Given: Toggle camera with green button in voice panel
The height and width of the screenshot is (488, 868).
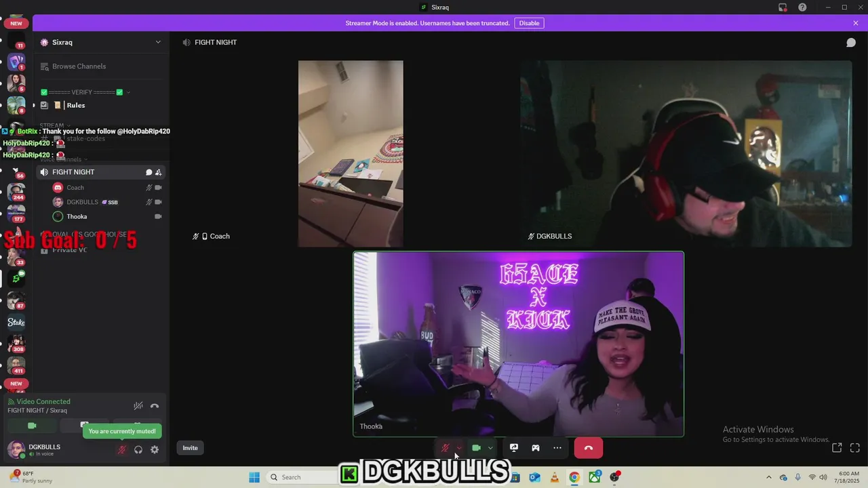Looking at the screenshot, I should 32,426.
